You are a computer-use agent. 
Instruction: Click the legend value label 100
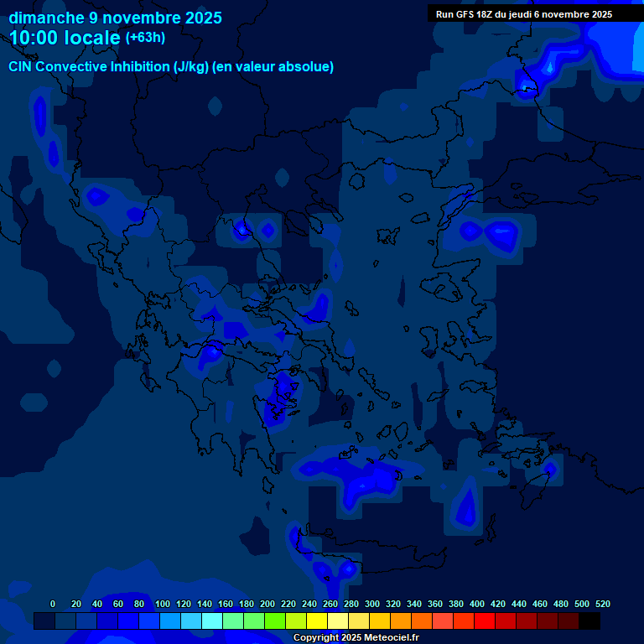coord(163,604)
